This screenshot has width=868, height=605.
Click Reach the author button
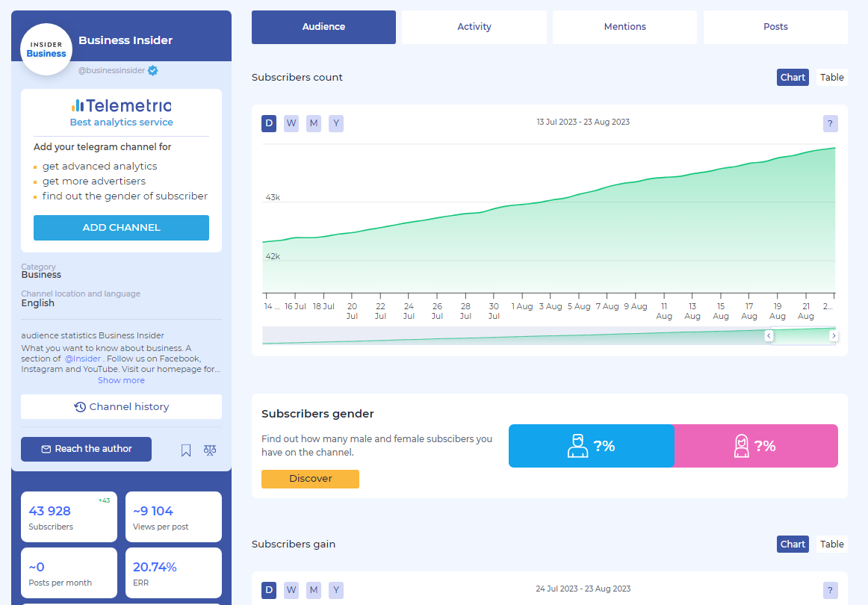[87, 449]
